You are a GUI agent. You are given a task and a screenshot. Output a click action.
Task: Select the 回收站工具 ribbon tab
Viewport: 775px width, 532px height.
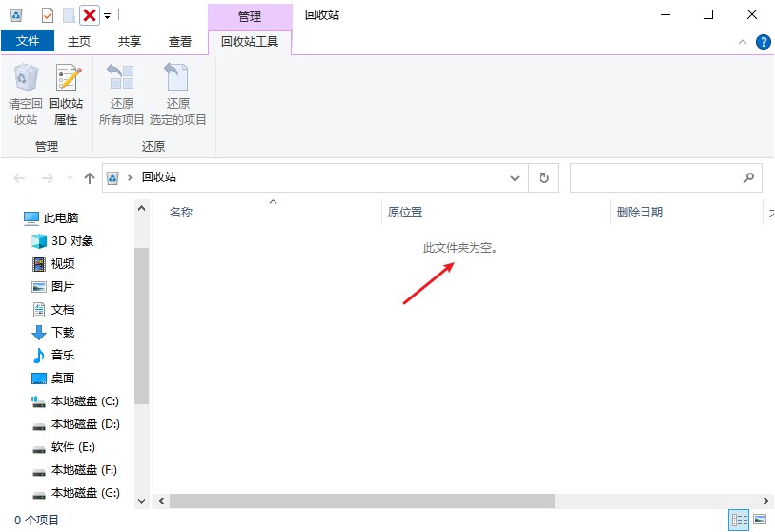tap(250, 42)
